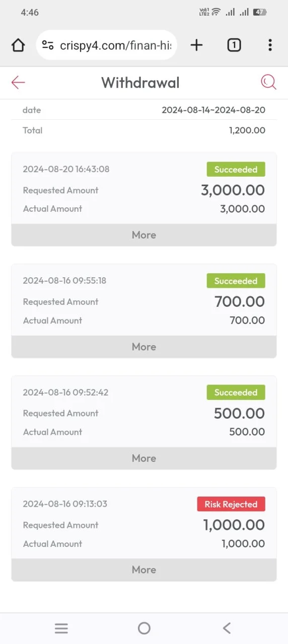Image resolution: width=288 pixels, height=644 pixels.
Task: Expand More on the 3,000.00 withdrawal
Action: [144, 235]
